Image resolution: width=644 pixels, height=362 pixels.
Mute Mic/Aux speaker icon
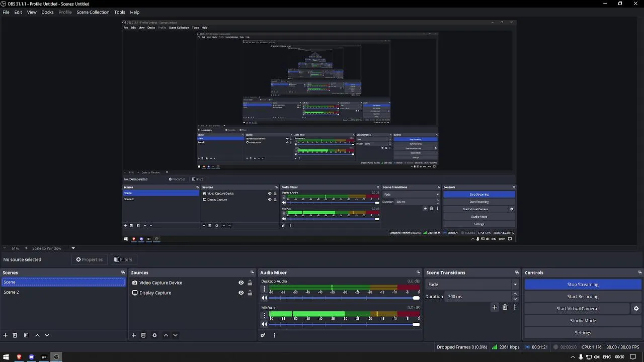(x=264, y=324)
